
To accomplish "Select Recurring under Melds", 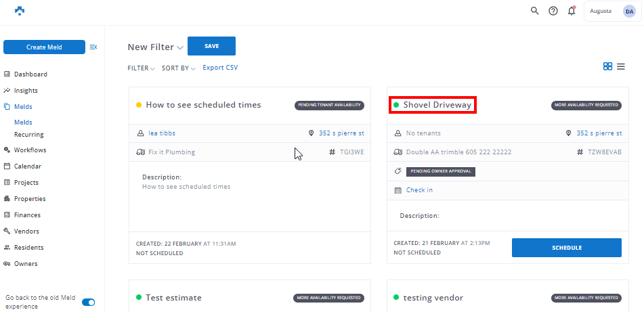I will 29,135.
